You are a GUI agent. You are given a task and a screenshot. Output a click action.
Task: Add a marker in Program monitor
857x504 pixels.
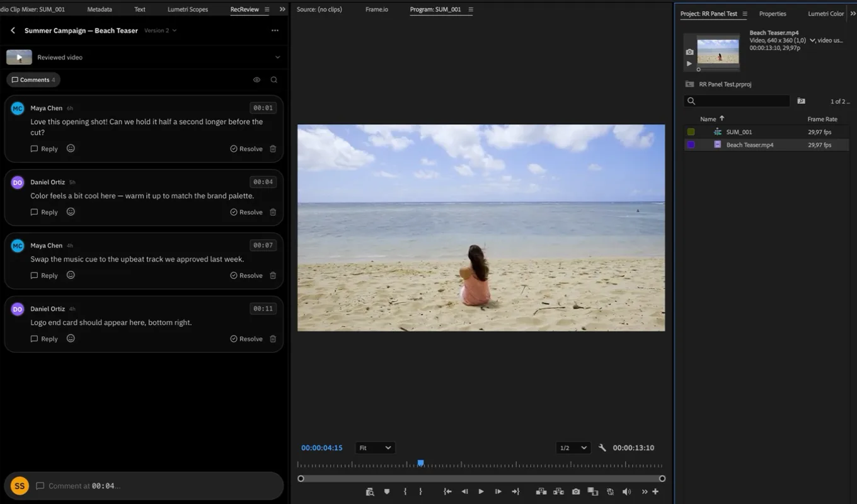click(x=387, y=491)
